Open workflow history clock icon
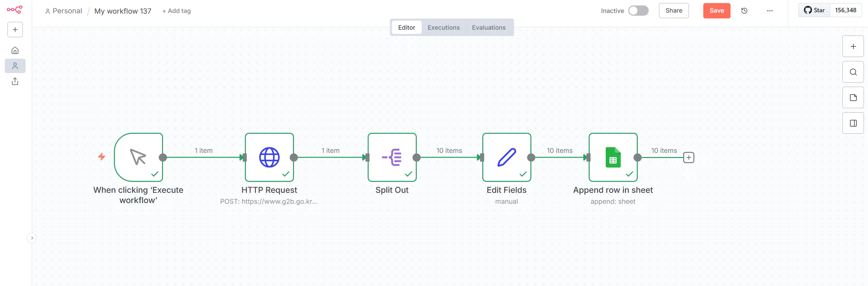This screenshot has width=868, height=286. click(744, 11)
